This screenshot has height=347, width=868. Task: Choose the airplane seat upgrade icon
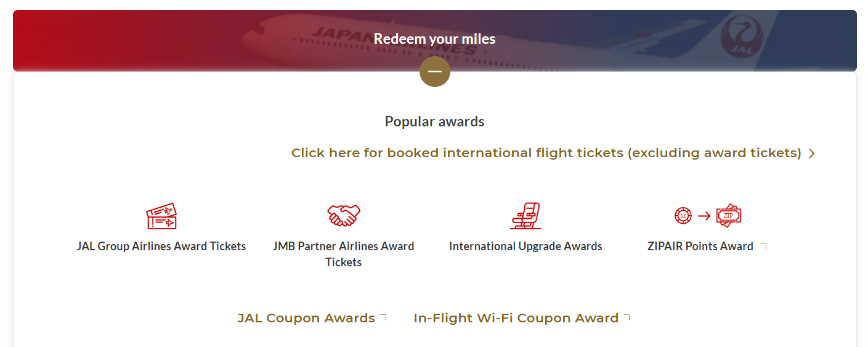(525, 216)
